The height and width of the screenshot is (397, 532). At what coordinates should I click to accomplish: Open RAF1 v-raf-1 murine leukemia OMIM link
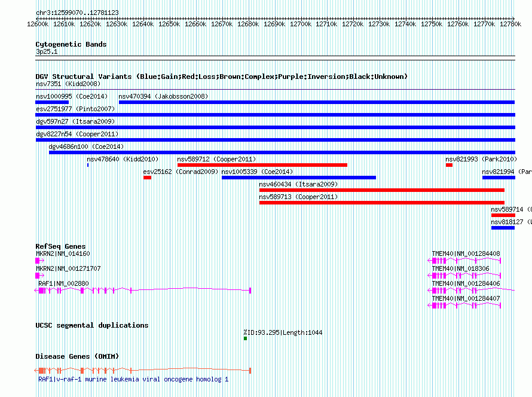[133, 379]
